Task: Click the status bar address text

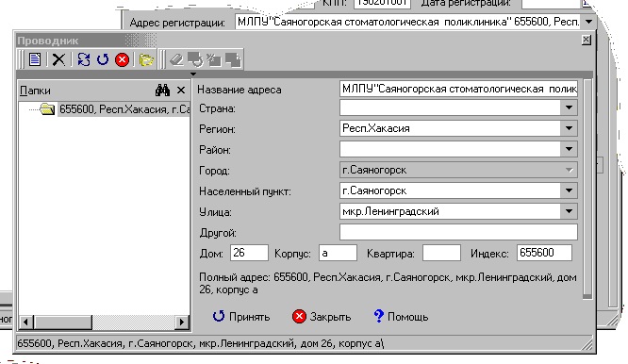Action: pyautogui.click(x=200, y=343)
